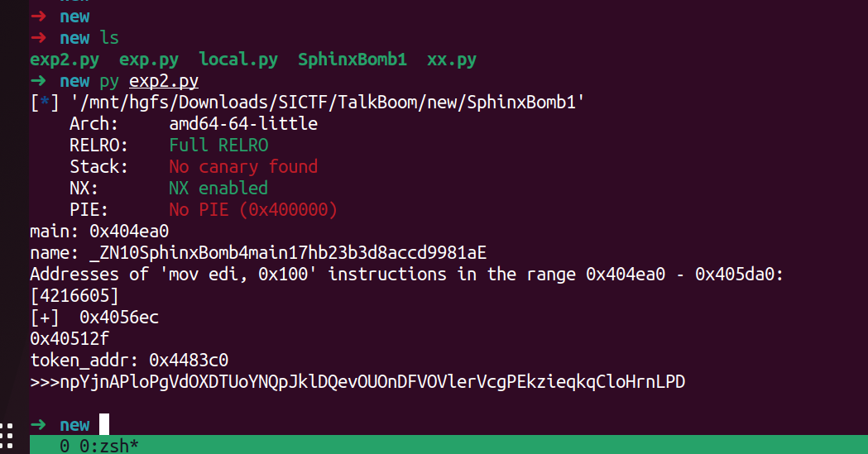
Task: Click the file path /mnt/hgfs/Downloads/SICTF line
Action: click(328, 103)
